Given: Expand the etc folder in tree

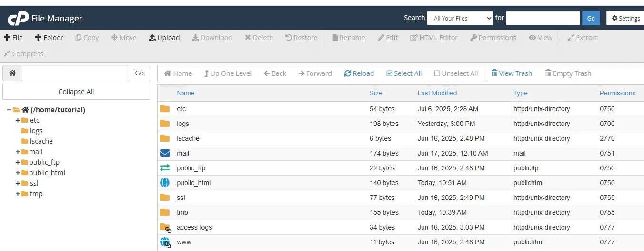Looking at the screenshot, I should tap(18, 120).
